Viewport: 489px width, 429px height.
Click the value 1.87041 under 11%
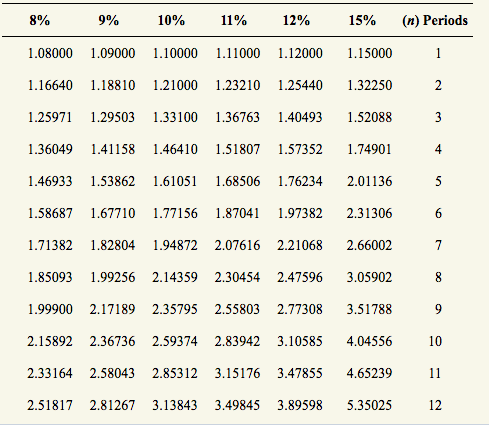[x=237, y=213]
